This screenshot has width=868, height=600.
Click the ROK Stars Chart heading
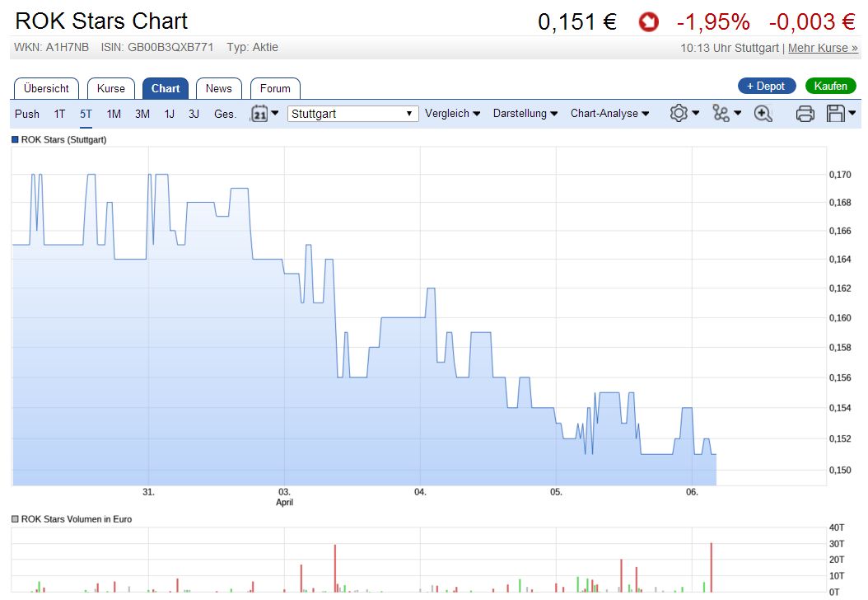101,21
